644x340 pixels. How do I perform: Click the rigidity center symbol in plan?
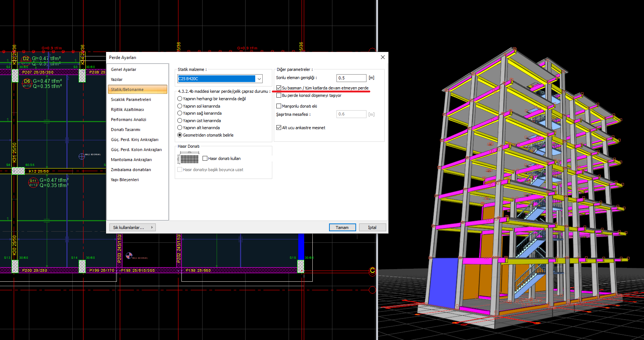[129, 255]
